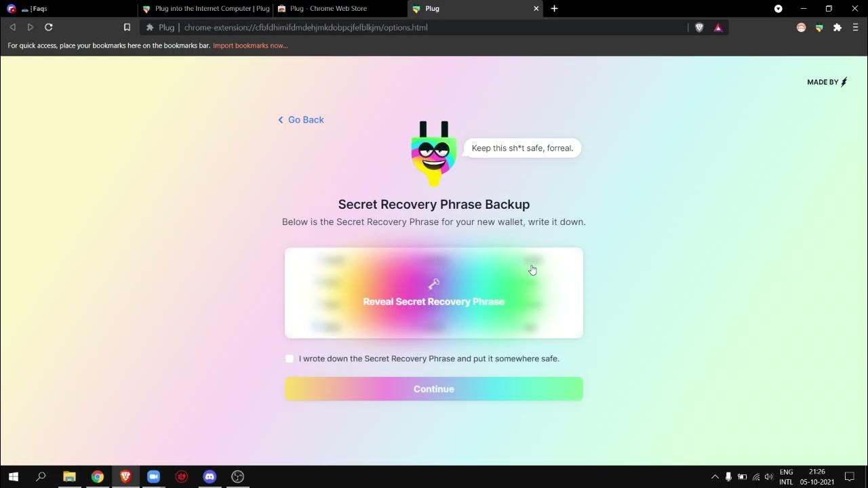
Task: Switch to Plug into the Internet Computer tab
Action: tap(205, 9)
